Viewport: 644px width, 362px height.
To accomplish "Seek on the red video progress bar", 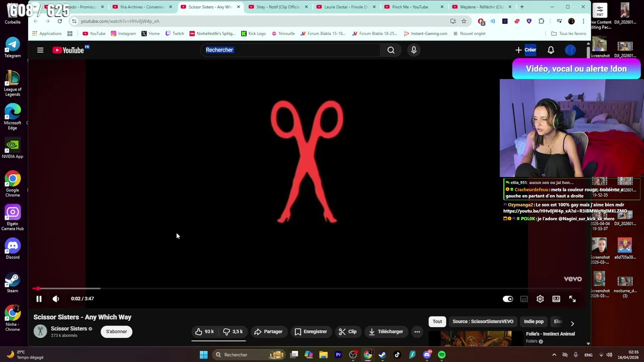I will point(307,289).
